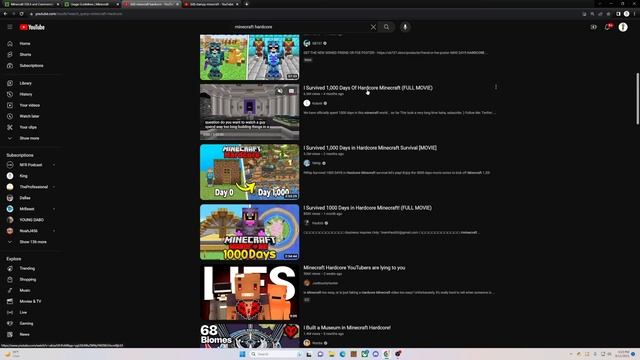The height and width of the screenshot is (360, 640).
Task: Open Movies & TV in Explore
Action: 31,301
